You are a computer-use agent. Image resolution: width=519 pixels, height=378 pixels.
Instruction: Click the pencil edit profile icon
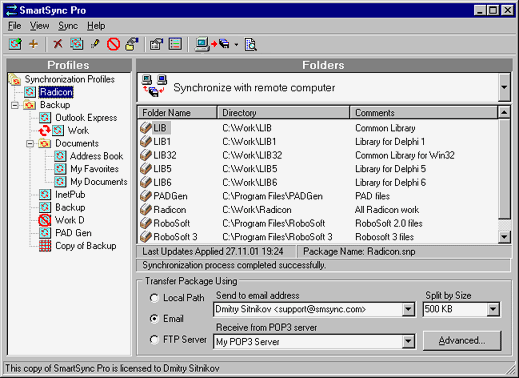click(95, 44)
